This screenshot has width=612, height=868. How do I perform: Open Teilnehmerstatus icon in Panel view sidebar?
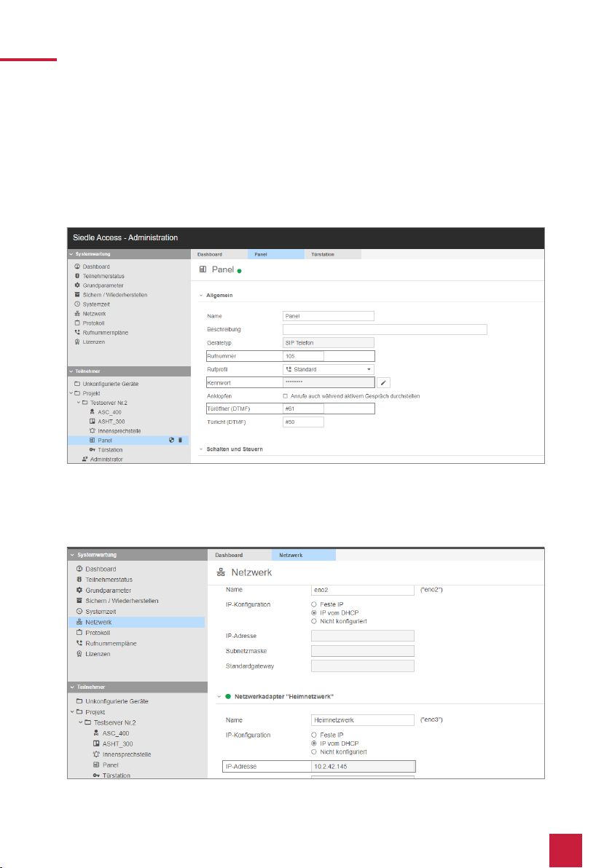coord(77,276)
